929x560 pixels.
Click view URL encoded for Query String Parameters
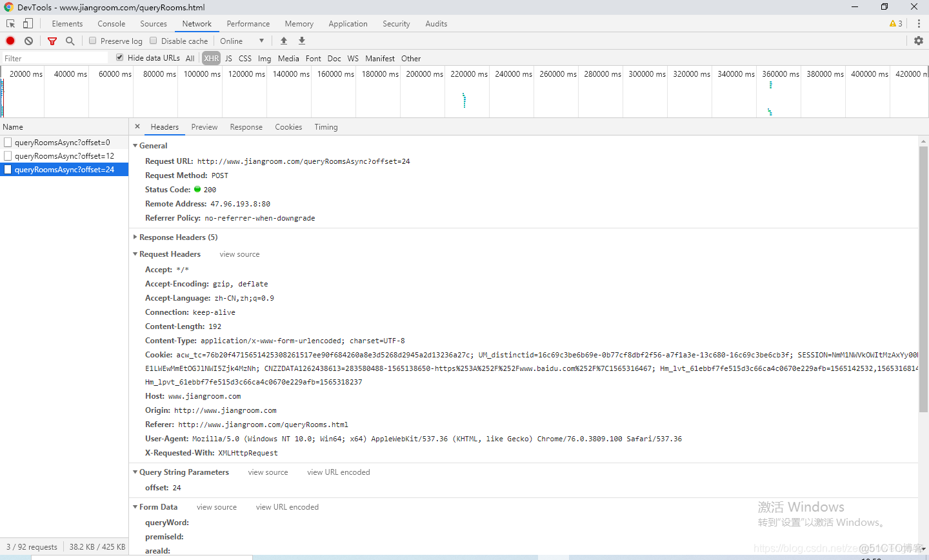pos(339,472)
